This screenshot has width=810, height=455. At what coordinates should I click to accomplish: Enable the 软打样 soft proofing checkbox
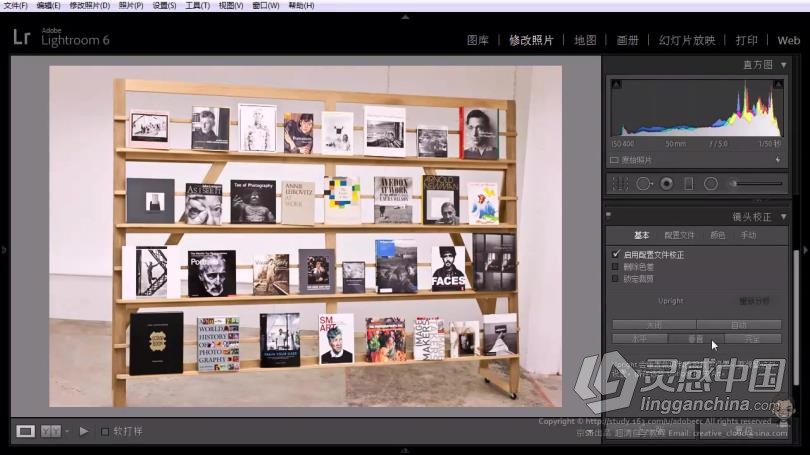[x=105, y=431]
